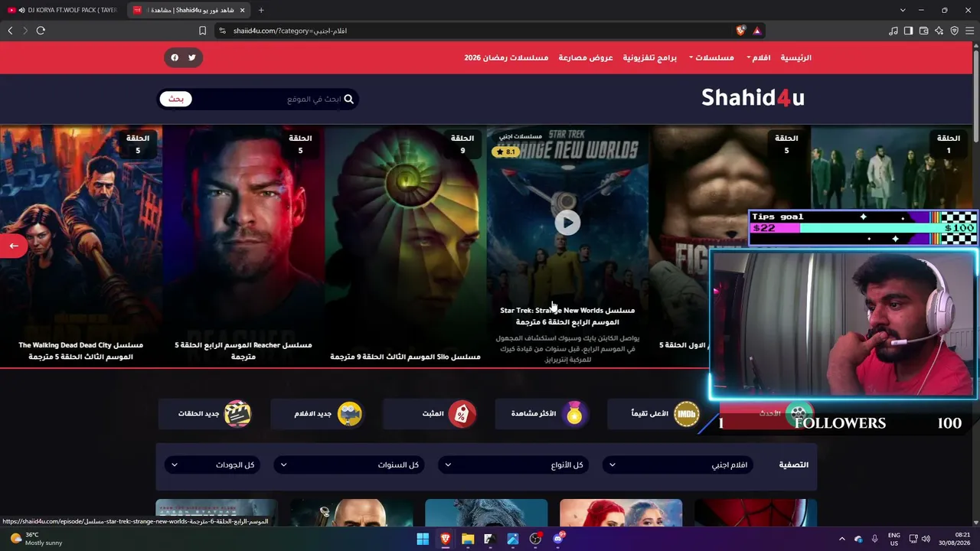Open The Walking Dead Dead City poster

click(81, 246)
